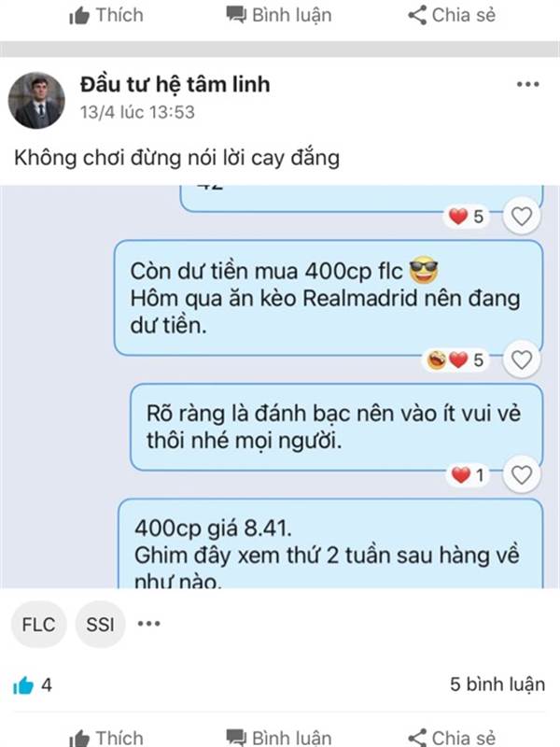View the likes count with thumbs-up icon

click(x=32, y=685)
